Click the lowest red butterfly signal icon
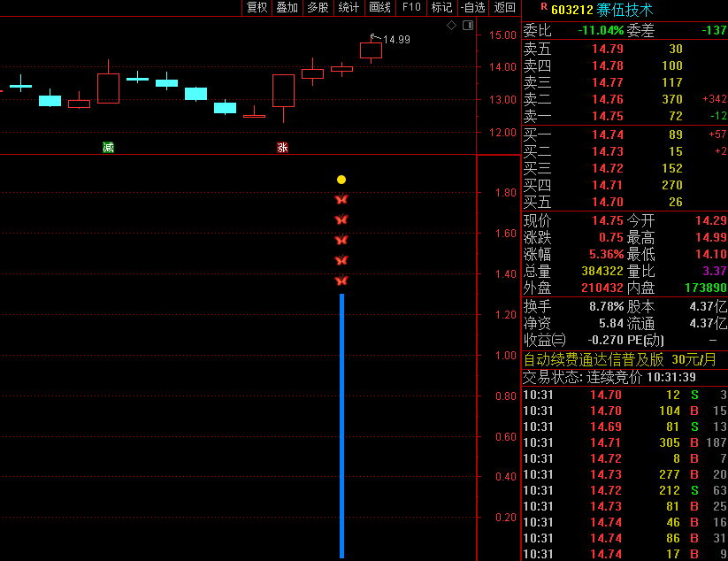 [341, 280]
